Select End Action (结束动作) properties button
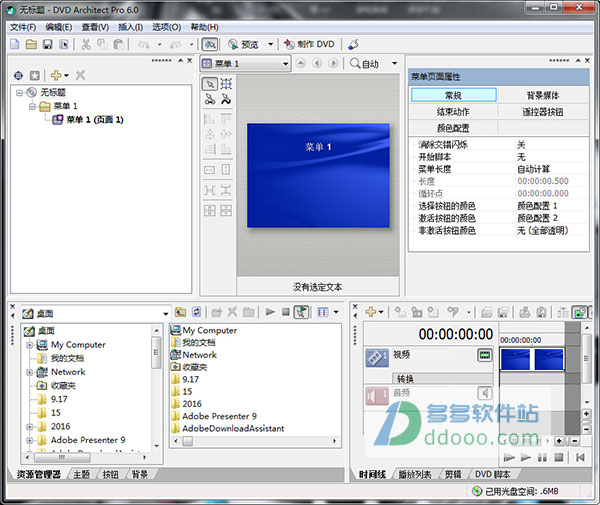 pyautogui.click(x=453, y=112)
